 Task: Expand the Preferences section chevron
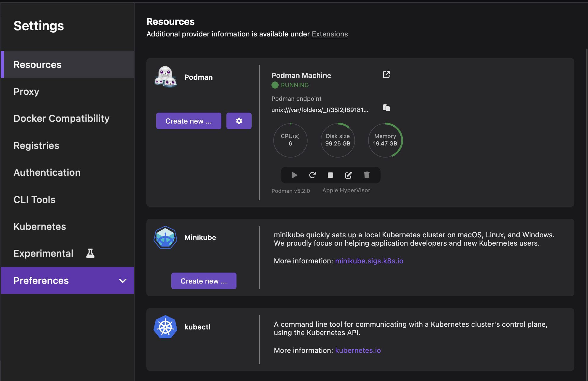pyautogui.click(x=123, y=281)
